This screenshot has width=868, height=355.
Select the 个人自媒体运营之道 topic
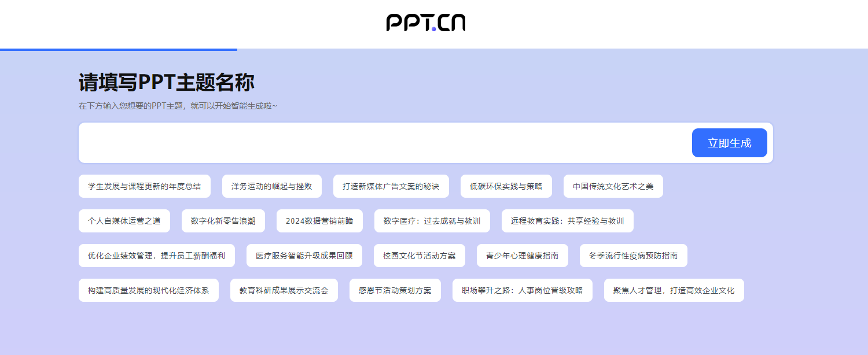coord(124,221)
